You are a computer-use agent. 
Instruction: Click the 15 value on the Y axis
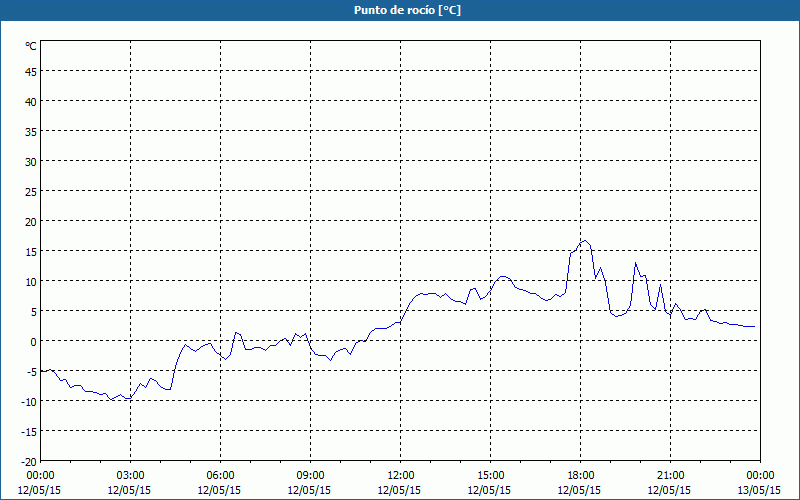click(31, 252)
